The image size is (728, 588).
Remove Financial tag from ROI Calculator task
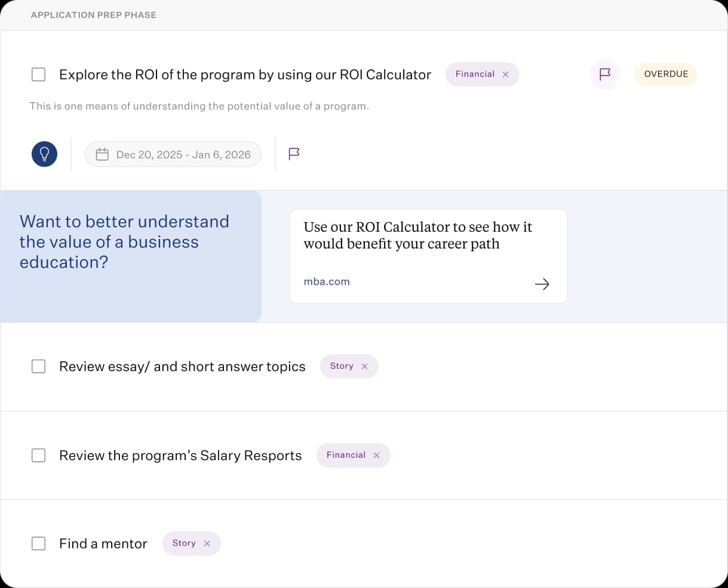pos(506,75)
